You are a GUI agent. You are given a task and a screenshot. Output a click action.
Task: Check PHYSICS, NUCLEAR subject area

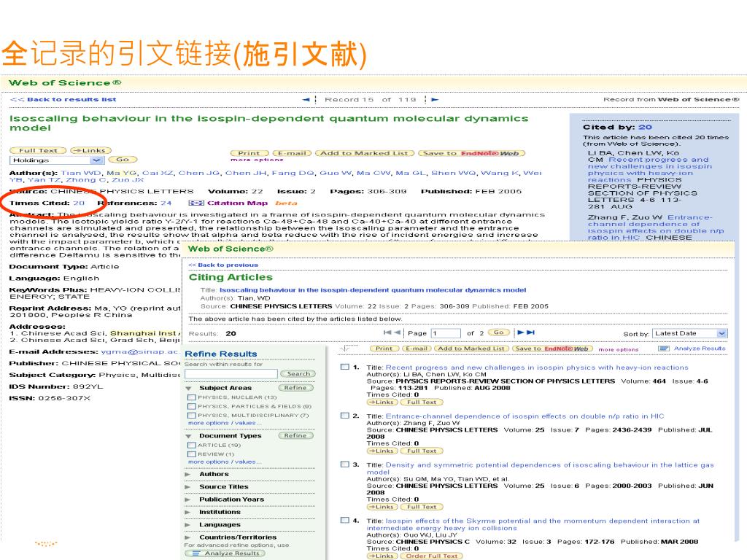pos(192,397)
